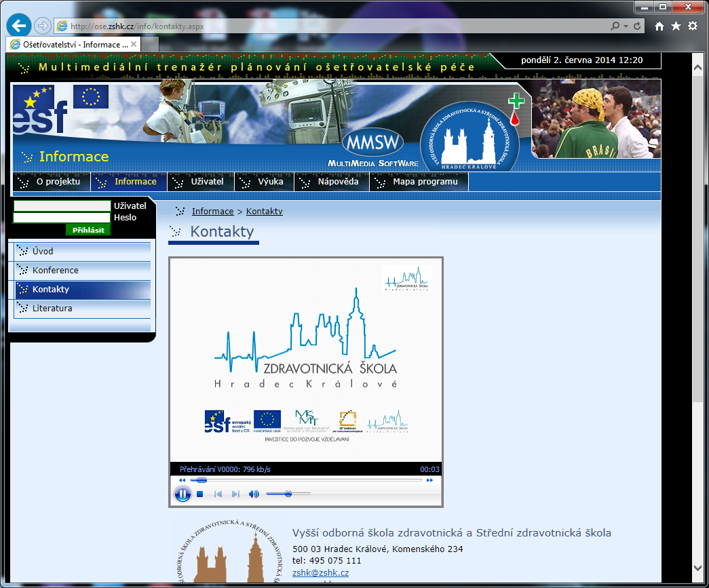The height and width of the screenshot is (588, 709).
Task: Maximize the browser window
Action: pos(664,7)
